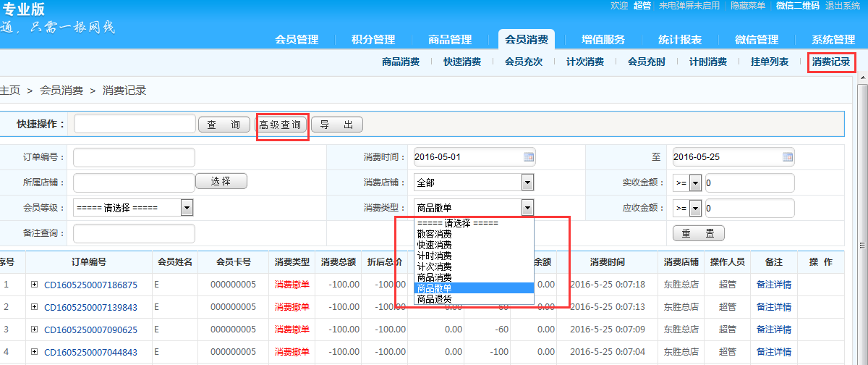The height and width of the screenshot is (365, 868).
Task: Focus the 实收金额 value field
Action: pos(749,182)
